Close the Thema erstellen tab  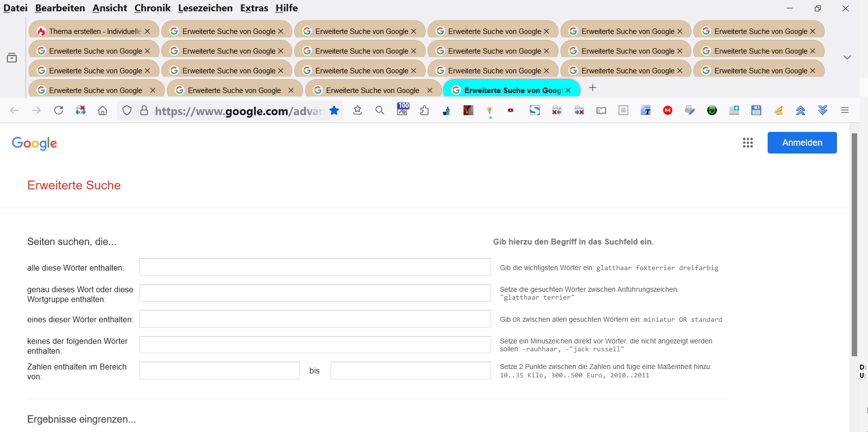[x=147, y=31]
